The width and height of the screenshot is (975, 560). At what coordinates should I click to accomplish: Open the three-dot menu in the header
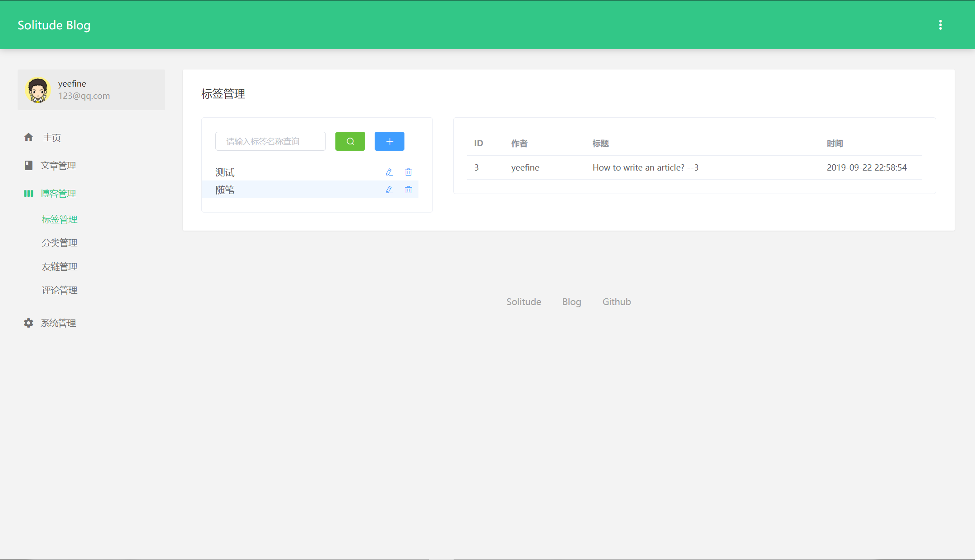pos(940,25)
